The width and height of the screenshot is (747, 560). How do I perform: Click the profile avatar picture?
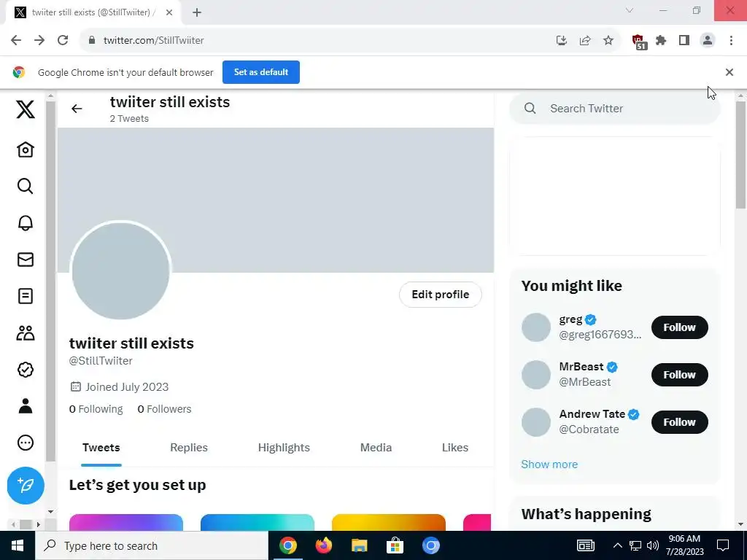[120, 271]
